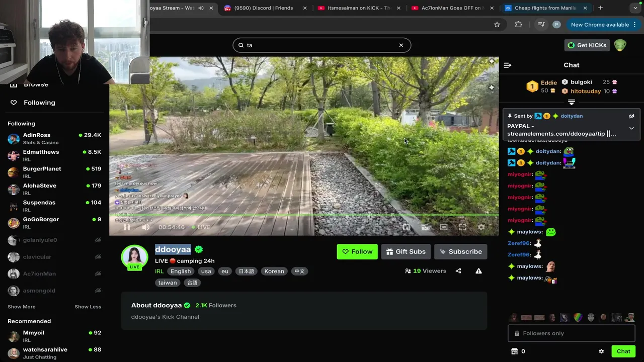Open Edmatthews channel in sidebar
The height and width of the screenshot is (362, 644).
tap(54, 155)
